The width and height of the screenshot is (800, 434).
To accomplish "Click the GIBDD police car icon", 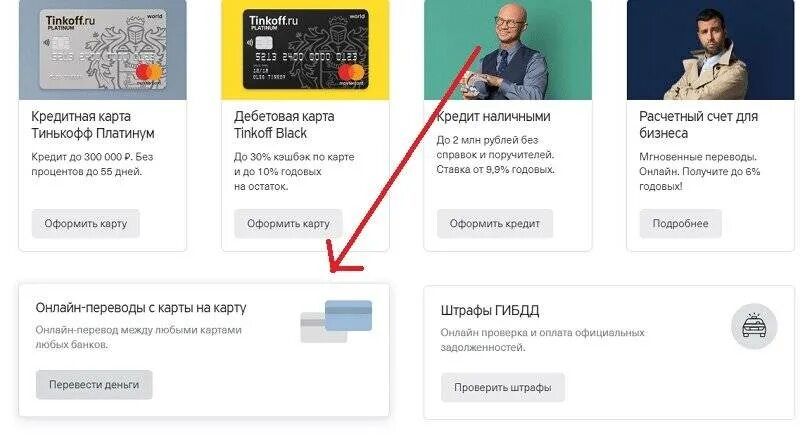I will (x=754, y=326).
